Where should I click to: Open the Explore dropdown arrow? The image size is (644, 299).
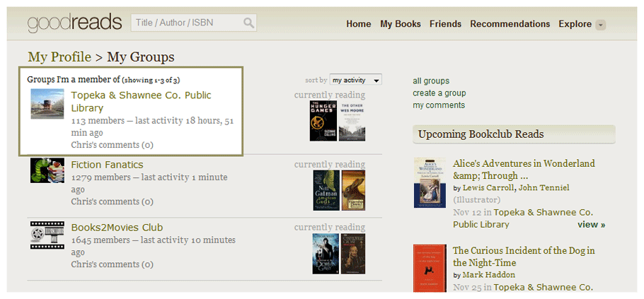click(600, 25)
